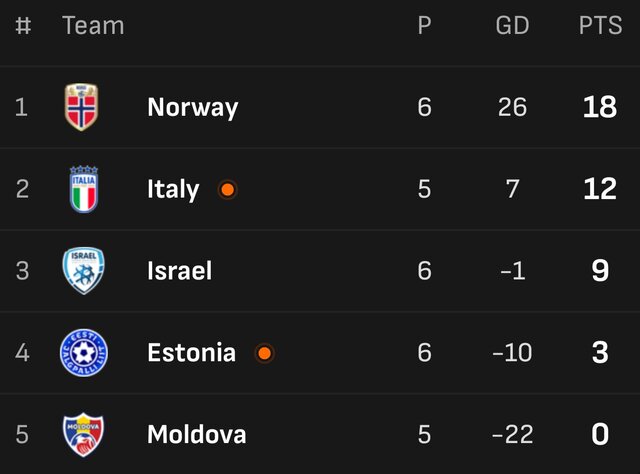Click the Team column header

point(93,26)
